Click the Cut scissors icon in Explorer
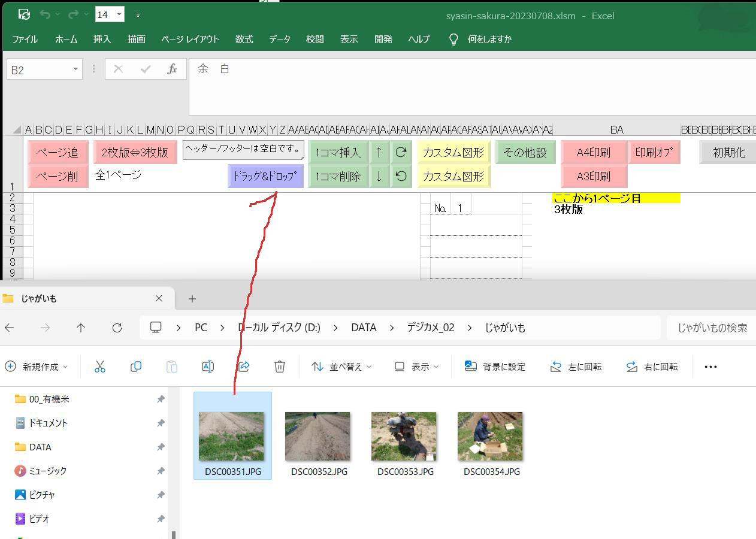The image size is (756, 539). [x=100, y=367]
